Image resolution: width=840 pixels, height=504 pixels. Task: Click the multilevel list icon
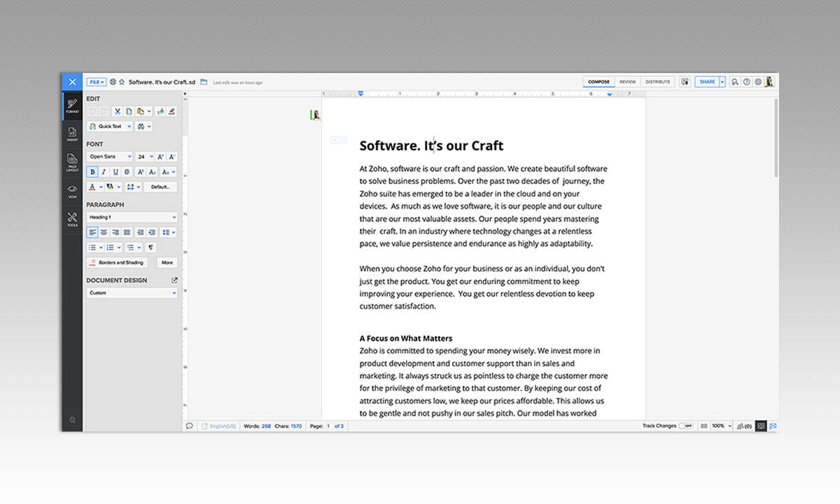129,247
